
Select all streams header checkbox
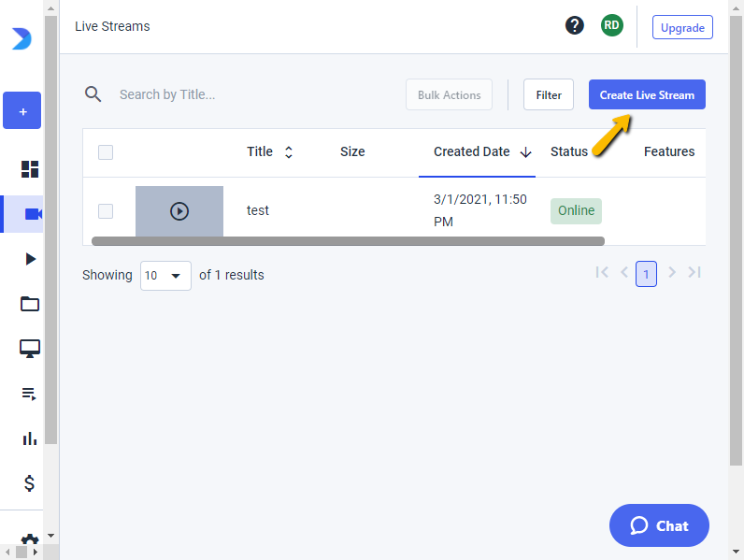pos(106,152)
